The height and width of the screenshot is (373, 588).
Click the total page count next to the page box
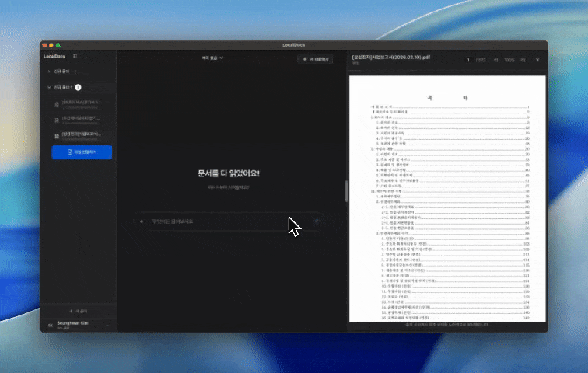481,60
